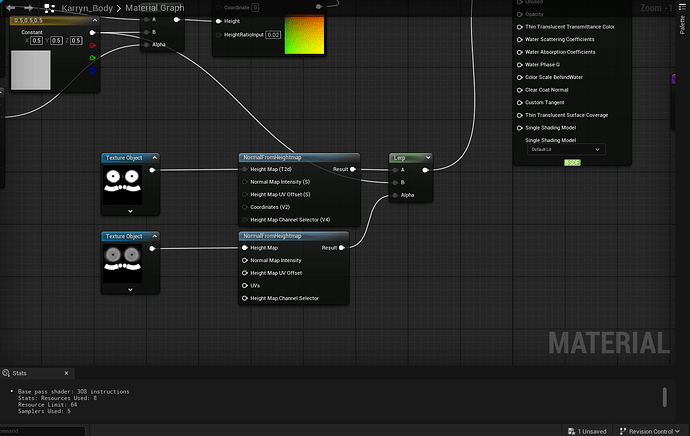The image size is (690, 436).
Task: Go back with the left arrow icon
Action: point(11,7)
